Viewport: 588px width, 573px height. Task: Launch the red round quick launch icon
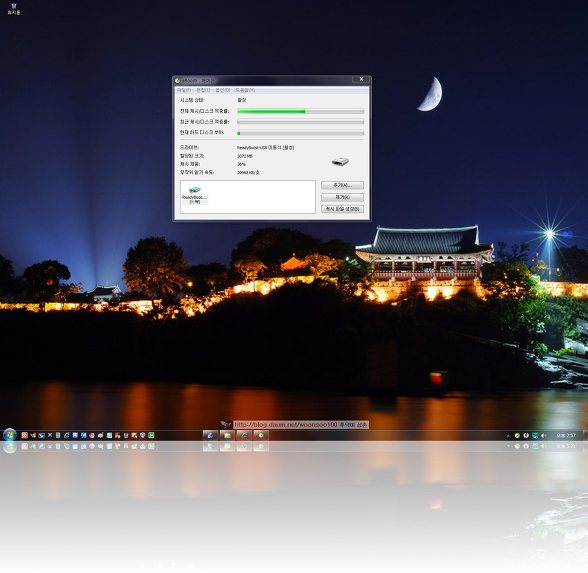[x=92, y=435]
